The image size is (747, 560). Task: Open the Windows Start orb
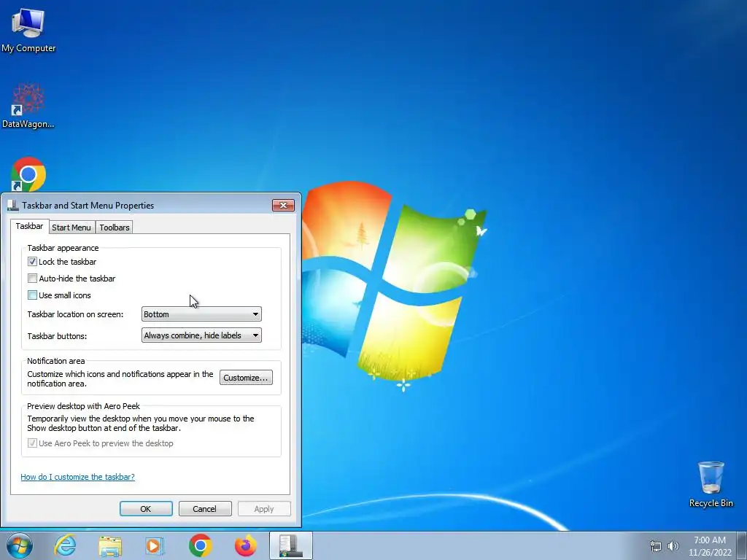[20, 545]
